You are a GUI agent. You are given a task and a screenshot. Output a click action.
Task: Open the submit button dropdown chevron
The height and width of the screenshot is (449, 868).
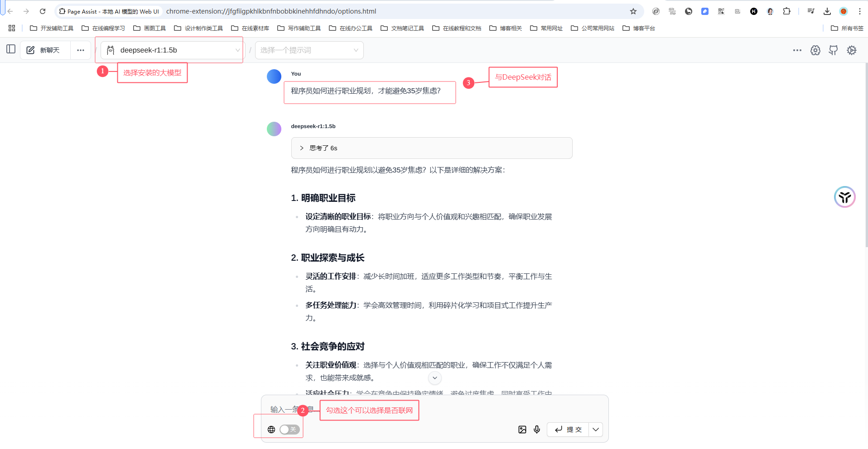pyautogui.click(x=596, y=430)
